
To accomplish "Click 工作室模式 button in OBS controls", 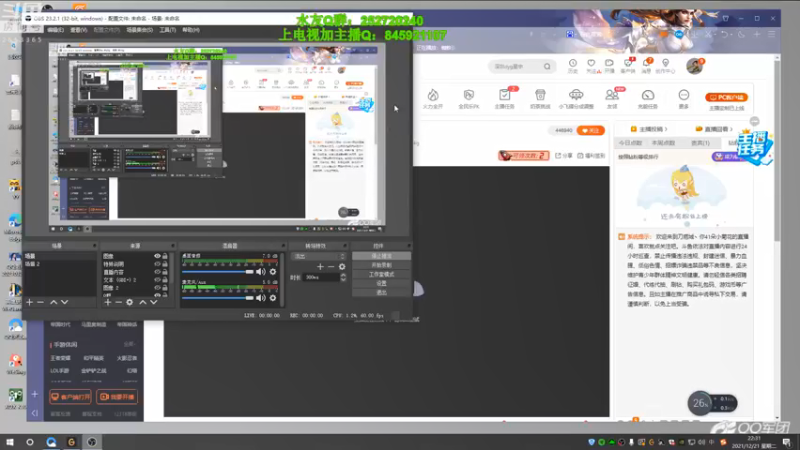I will click(x=381, y=274).
